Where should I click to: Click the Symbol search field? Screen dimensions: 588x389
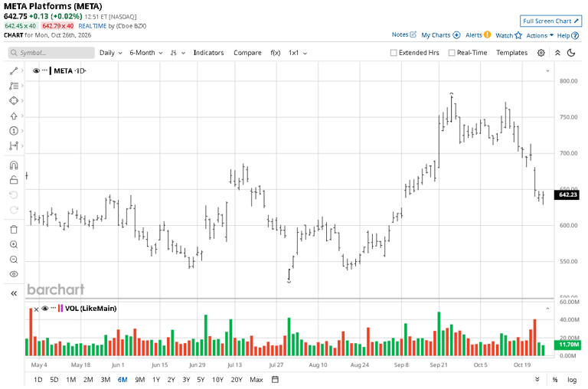[51, 53]
